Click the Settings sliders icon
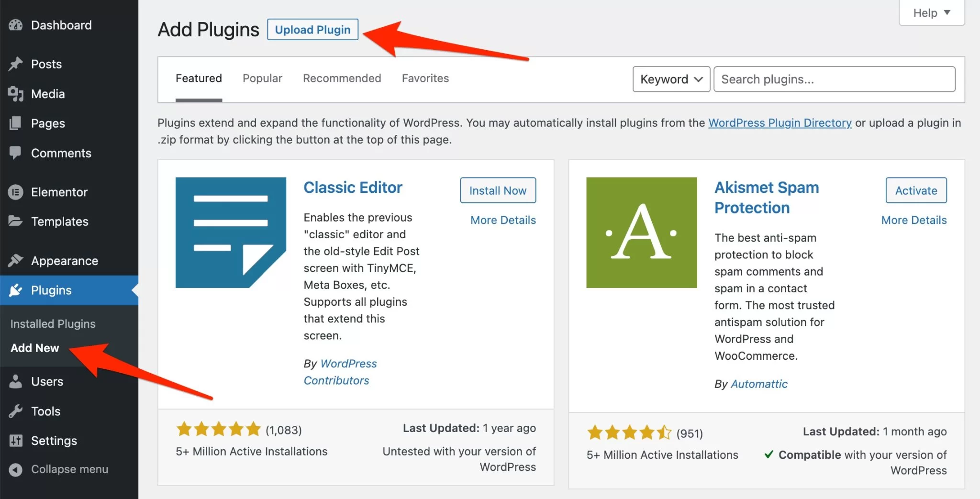 pos(15,440)
